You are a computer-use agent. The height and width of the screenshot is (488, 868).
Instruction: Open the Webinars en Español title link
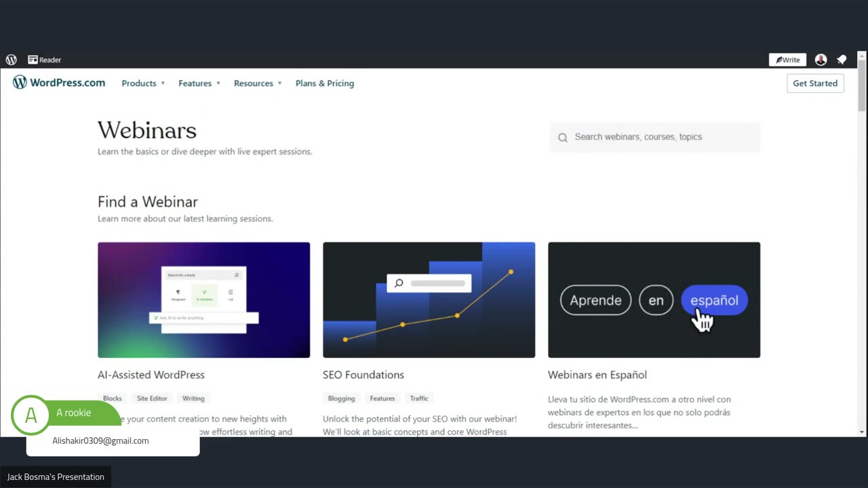click(597, 375)
